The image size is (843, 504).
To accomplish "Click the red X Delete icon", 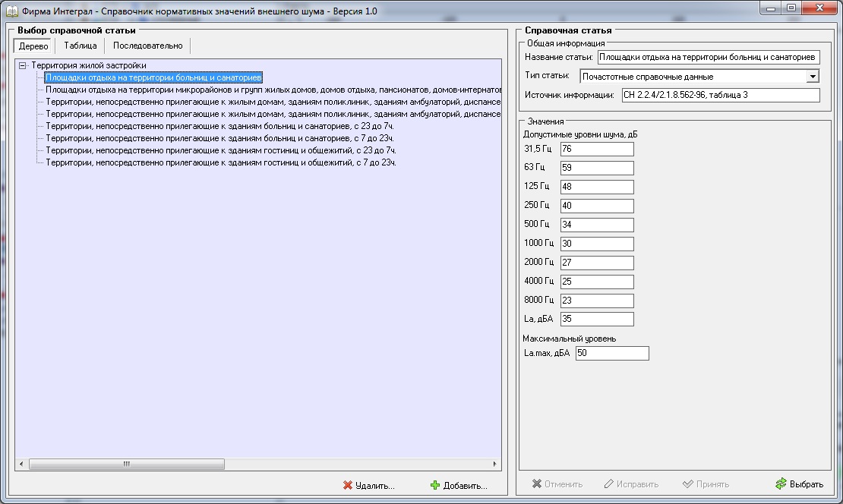I will coord(348,485).
